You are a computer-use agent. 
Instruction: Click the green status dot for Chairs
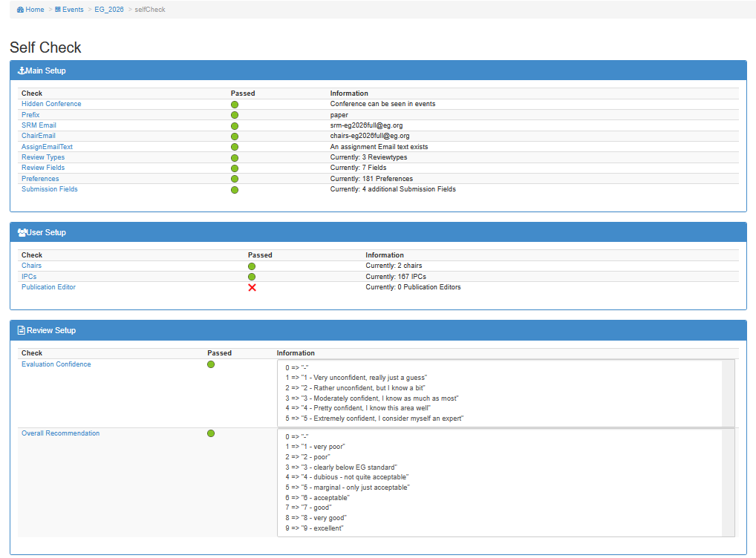tap(252, 266)
